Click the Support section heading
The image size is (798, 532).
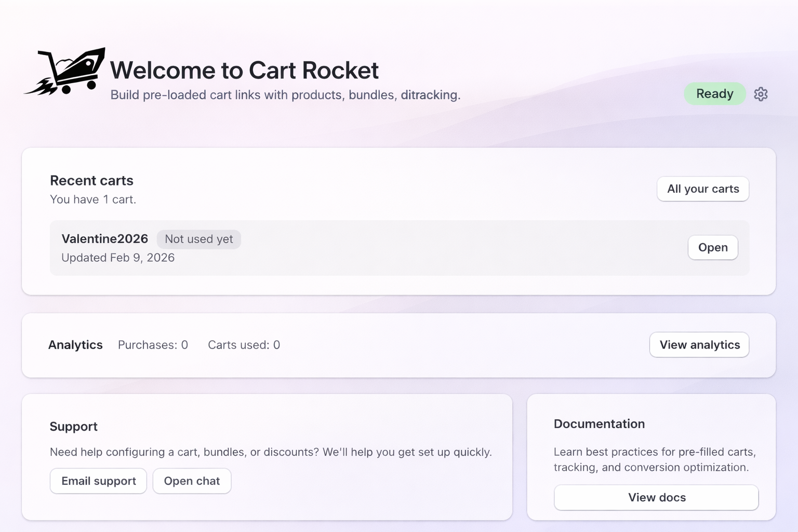click(x=74, y=426)
